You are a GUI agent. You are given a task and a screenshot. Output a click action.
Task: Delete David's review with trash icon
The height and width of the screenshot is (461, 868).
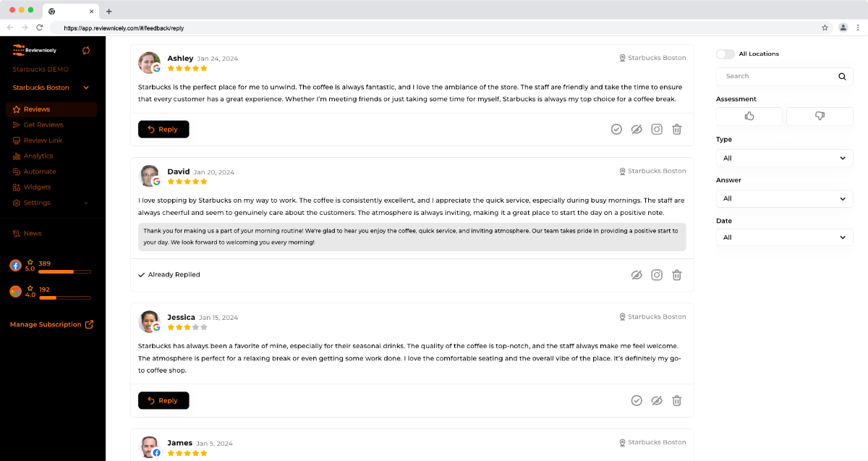coord(677,275)
